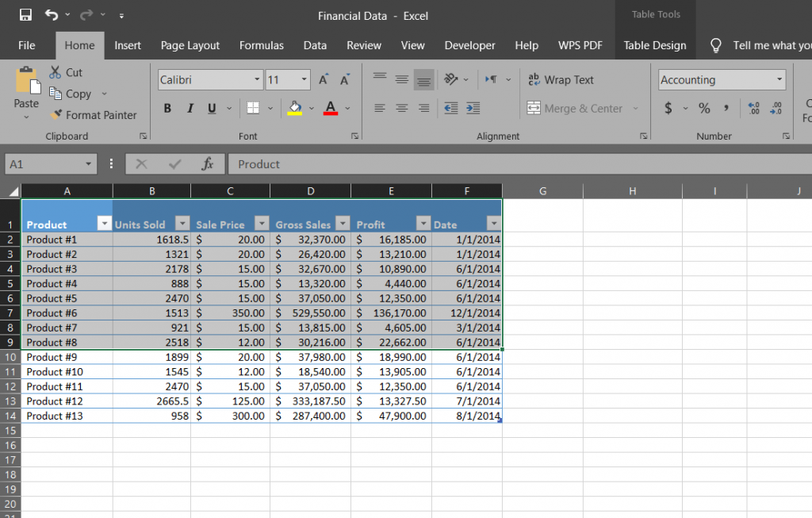
Task: Click the Borders icon
Action: tap(252, 108)
